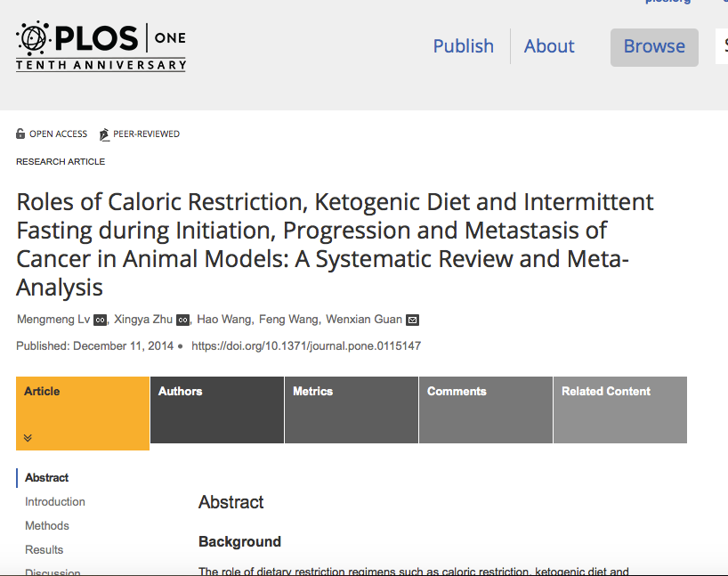This screenshot has height=576, width=728.
Task: Open the Publish menu
Action: click(463, 46)
